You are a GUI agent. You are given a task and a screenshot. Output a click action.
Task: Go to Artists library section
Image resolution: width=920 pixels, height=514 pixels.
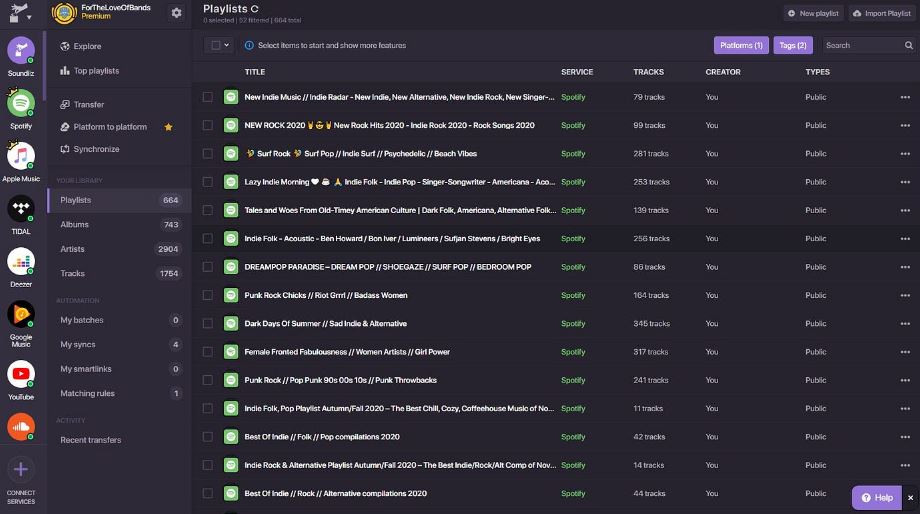pyautogui.click(x=119, y=249)
